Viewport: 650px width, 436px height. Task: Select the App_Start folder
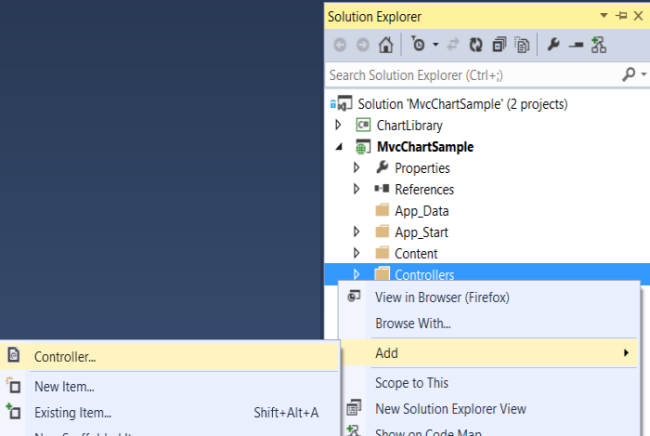[421, 233]
